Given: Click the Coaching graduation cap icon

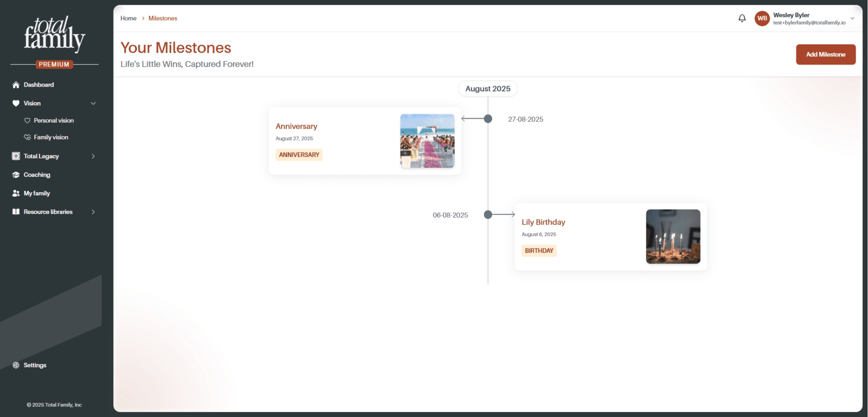Looking at the screenshot, I should [x=16, y=175].
